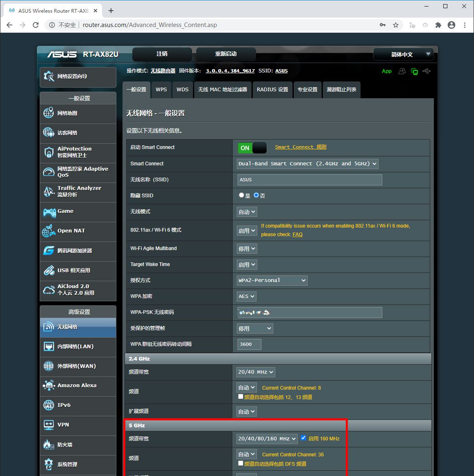The image size is (474, 476).
Task: Select the Adaptive QoS 网络监控家 icon
Action: pyautogui.click(x=78, y=172)
